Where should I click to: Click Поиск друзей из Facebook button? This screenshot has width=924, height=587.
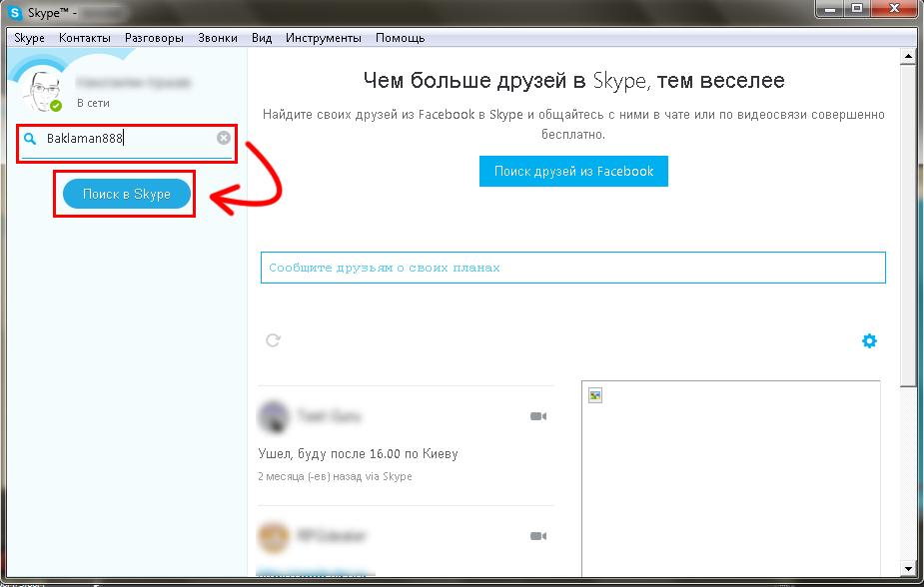[x=573, y=172]
